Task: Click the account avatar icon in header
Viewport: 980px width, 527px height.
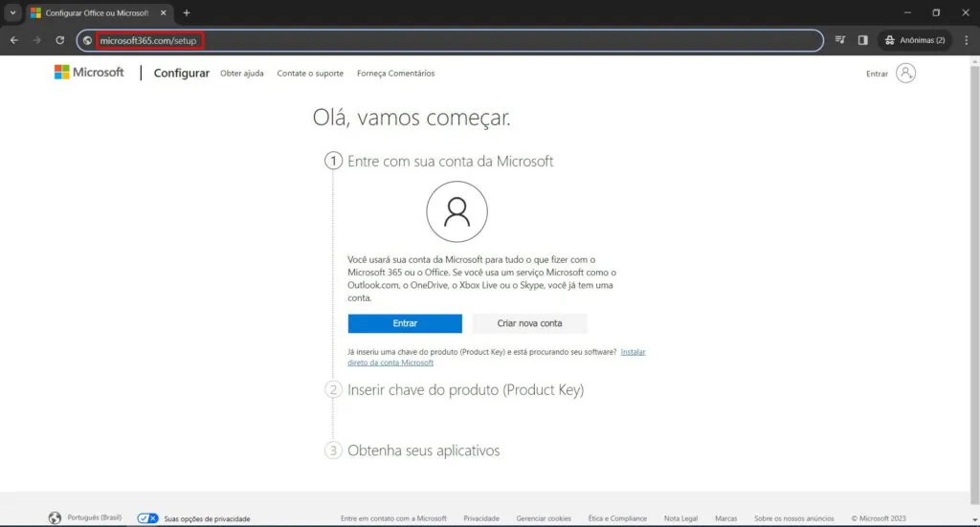Action: click(x=905, y=73)
